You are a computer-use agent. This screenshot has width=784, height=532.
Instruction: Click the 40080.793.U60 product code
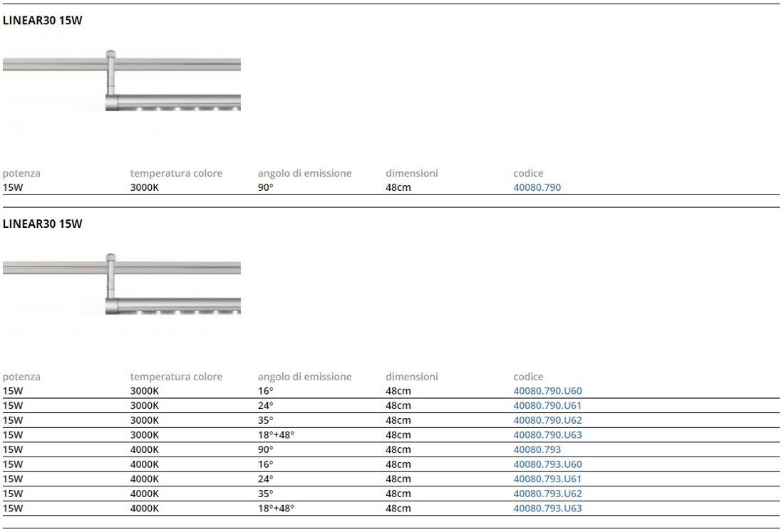[x=547, y=464]
